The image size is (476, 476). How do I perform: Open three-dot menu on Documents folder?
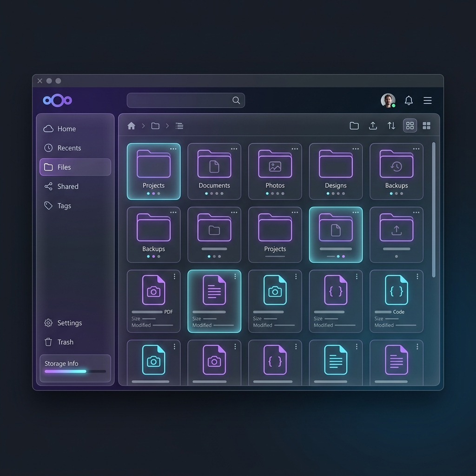(234, 149)
